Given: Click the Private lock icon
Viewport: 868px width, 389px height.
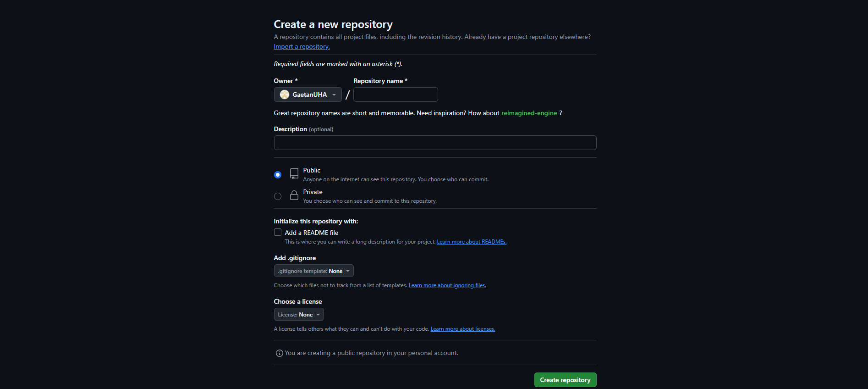Looking at the screenshot, I should coord(294,195).
